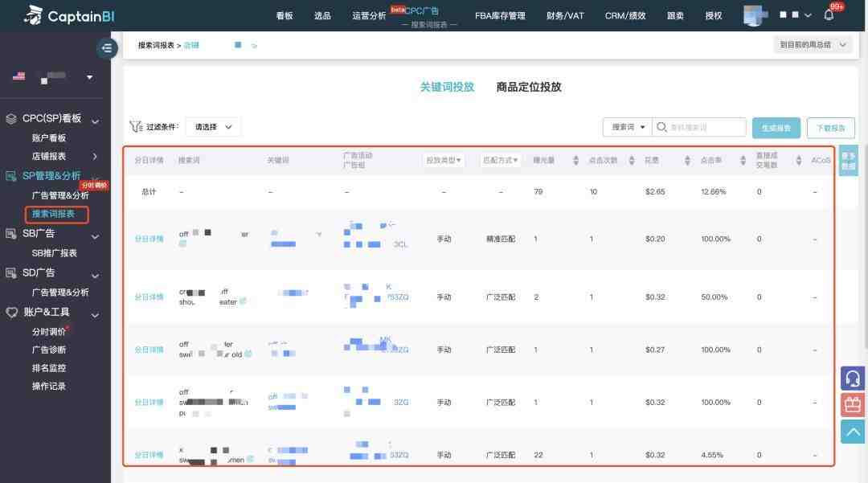
Task: Collapse the sidebar with the round toggle icon
Action: [106, 48]
